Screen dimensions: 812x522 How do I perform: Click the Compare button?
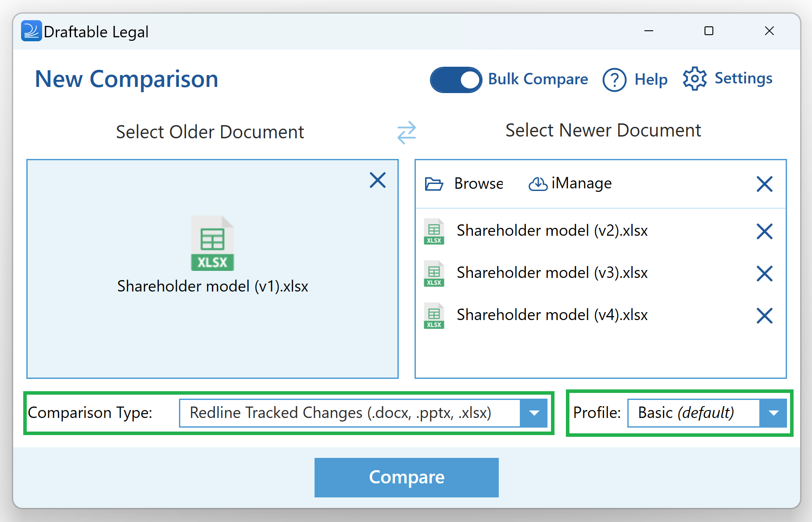click(407, 478)
